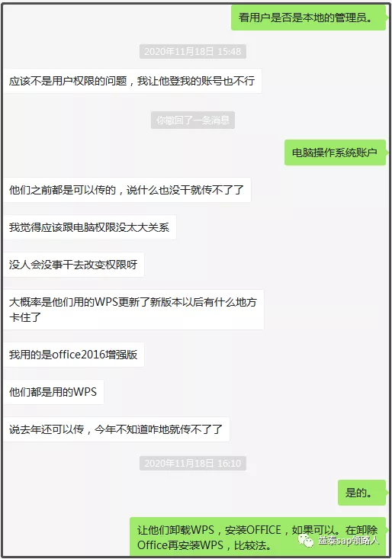Click the timestamp 2020年11月18日 15:48
The height and width of the screenshot is (559, 392).
tap(193, 52)
